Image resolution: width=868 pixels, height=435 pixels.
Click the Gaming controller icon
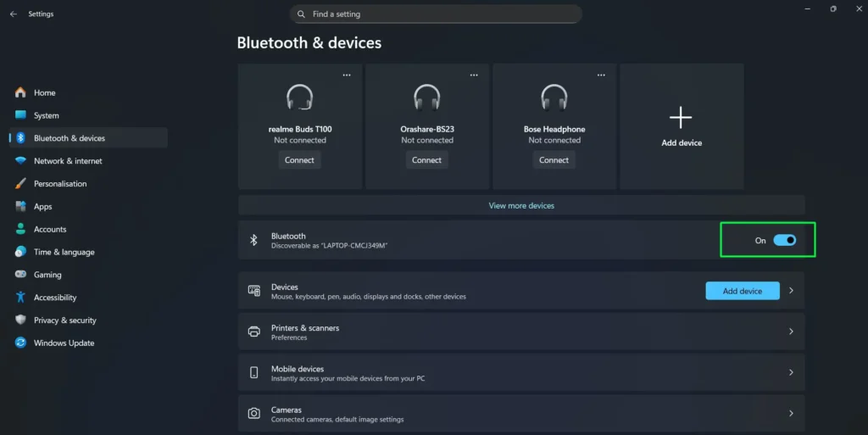pyautogui.click(x=20, y=274)
